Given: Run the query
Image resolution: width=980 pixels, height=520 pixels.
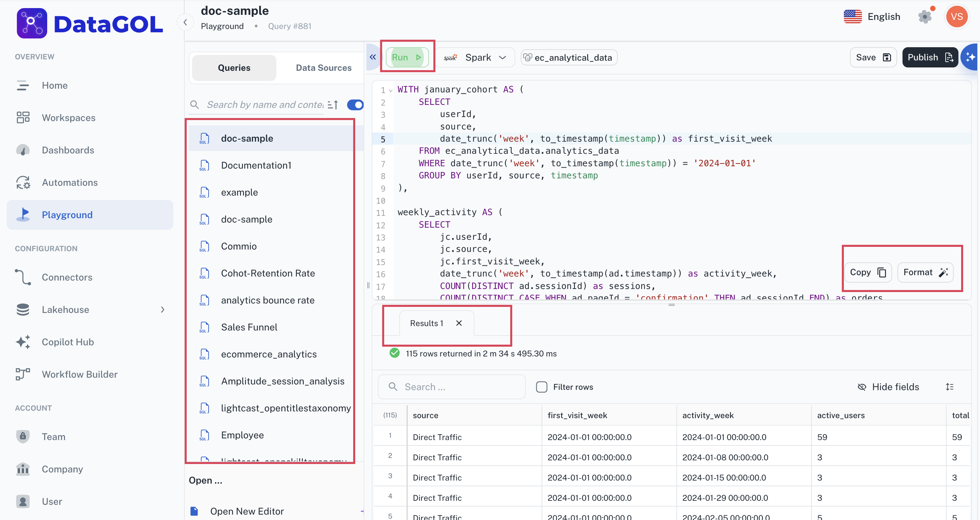Looking at the screenshot, I should [407, 57].
